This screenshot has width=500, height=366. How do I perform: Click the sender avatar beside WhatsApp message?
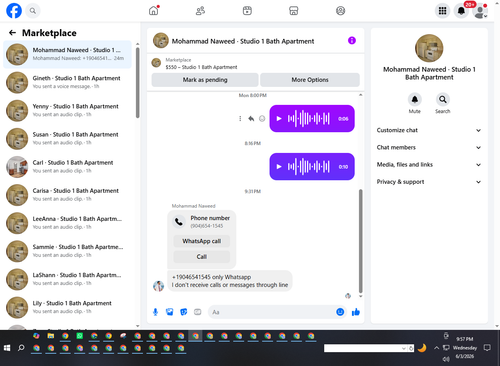pos(158,286)
